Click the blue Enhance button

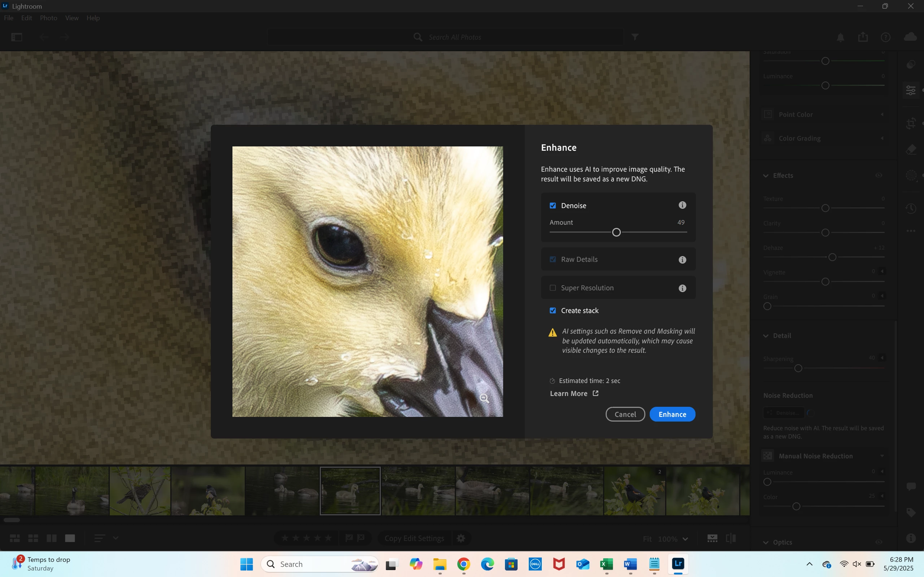(x=672, y=414)
